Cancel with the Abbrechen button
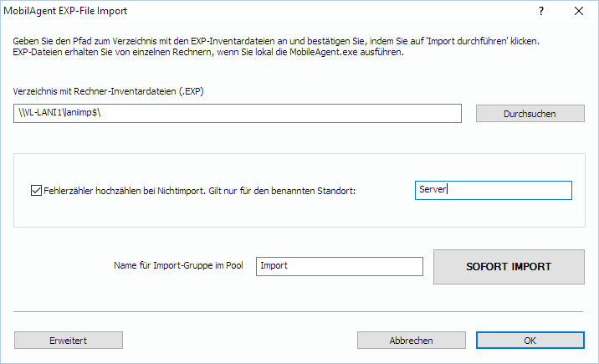The image size is (599, 364). [x=412, y=340]
